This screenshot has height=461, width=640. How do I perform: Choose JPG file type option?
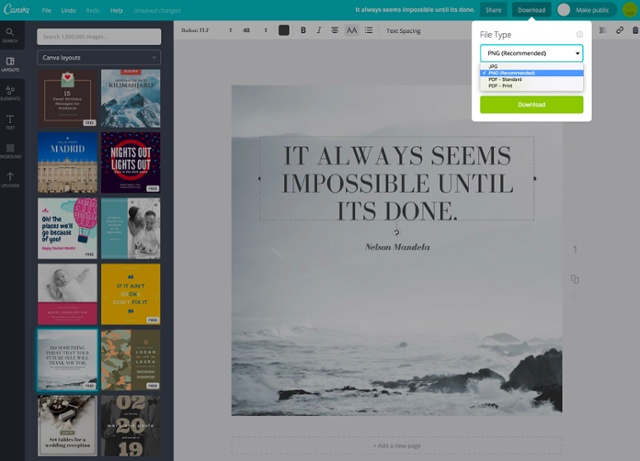531,66
